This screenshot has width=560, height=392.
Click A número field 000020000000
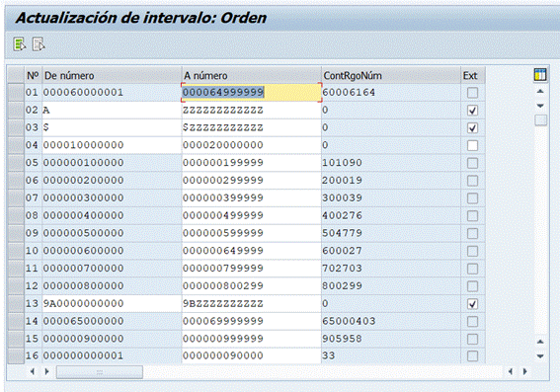[252, 145]
